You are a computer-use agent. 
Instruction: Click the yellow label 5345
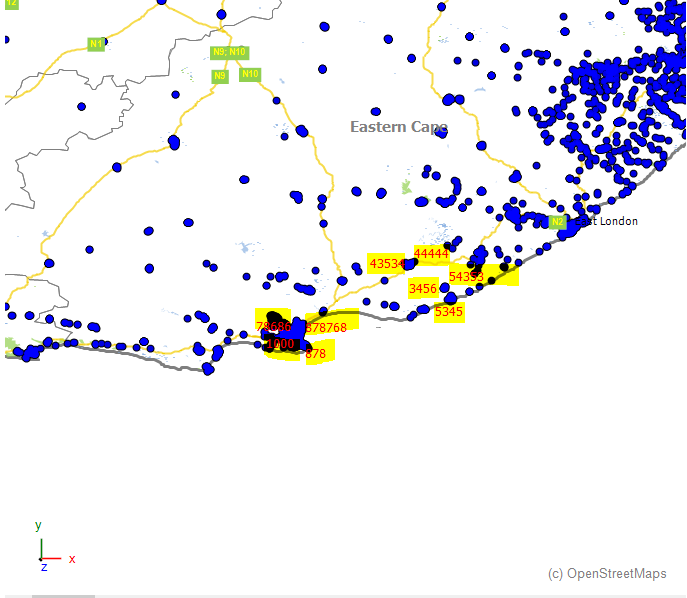coord(449,311)
